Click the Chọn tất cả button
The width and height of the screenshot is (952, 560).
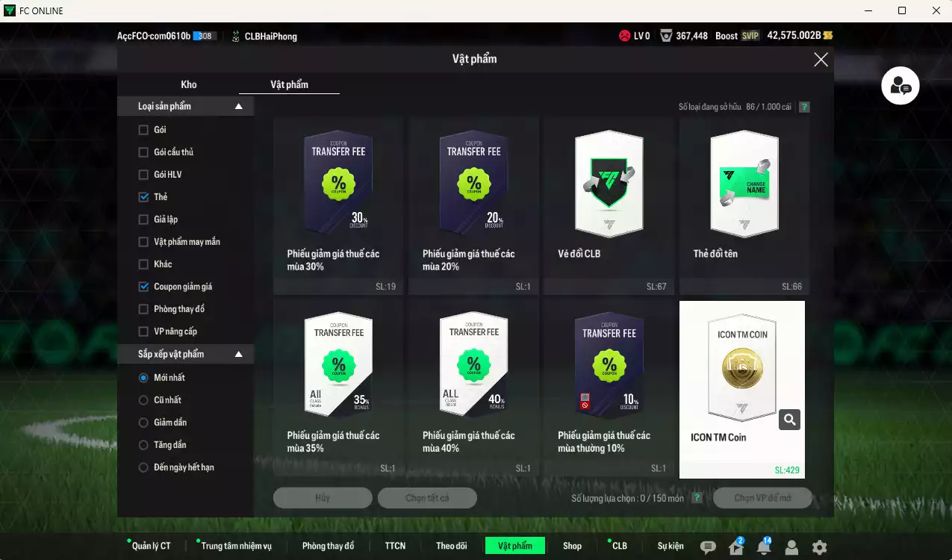click(427, 498)
